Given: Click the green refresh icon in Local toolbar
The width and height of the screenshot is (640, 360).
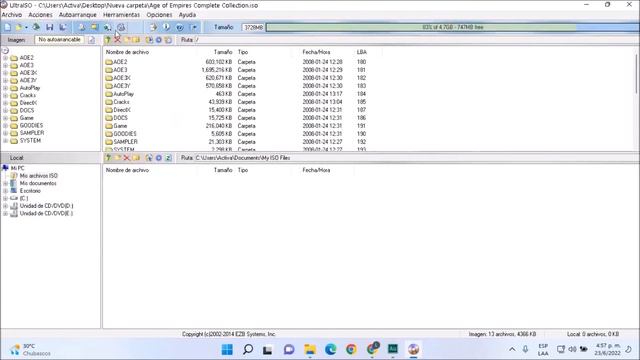Looking at the screenshot, I should pyautogui.click(x=168, y=158).
